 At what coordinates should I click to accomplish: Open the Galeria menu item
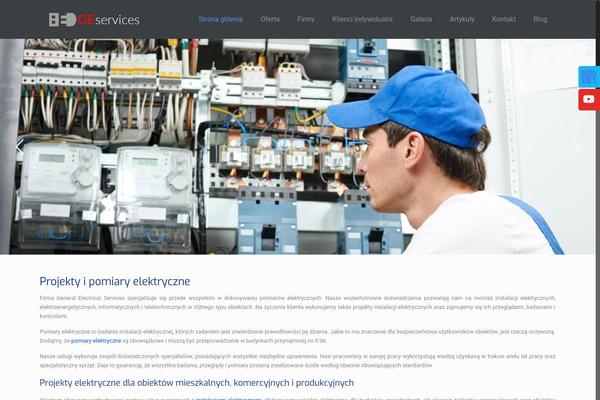[421, 19]
